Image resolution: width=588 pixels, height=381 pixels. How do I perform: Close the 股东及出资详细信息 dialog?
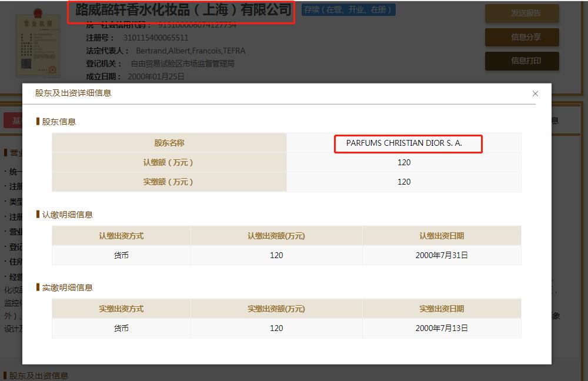point(535,93)
